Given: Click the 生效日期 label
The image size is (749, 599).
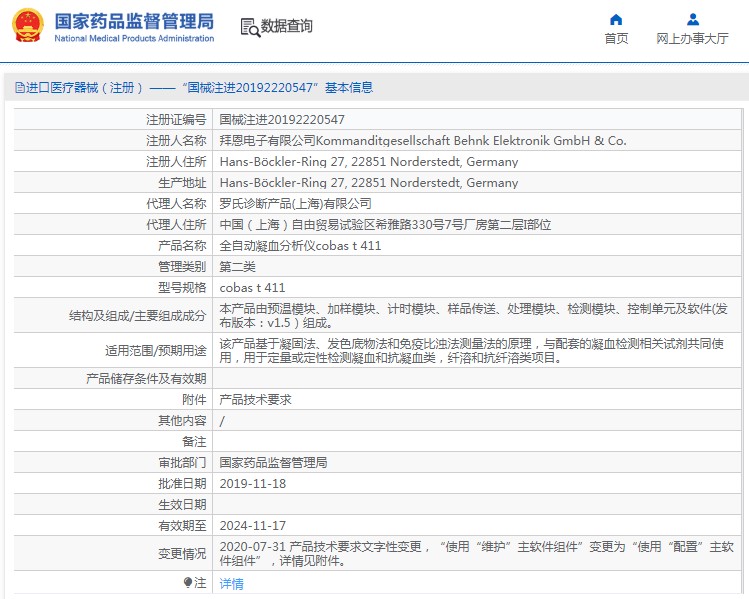Looking at the screenshot, I should [x=182, y=504].
